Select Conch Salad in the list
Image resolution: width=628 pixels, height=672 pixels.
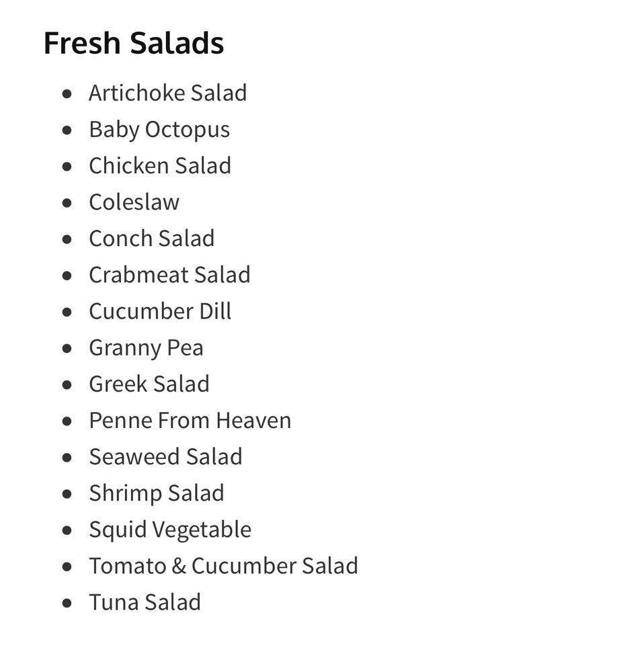[x=151, y=238]
